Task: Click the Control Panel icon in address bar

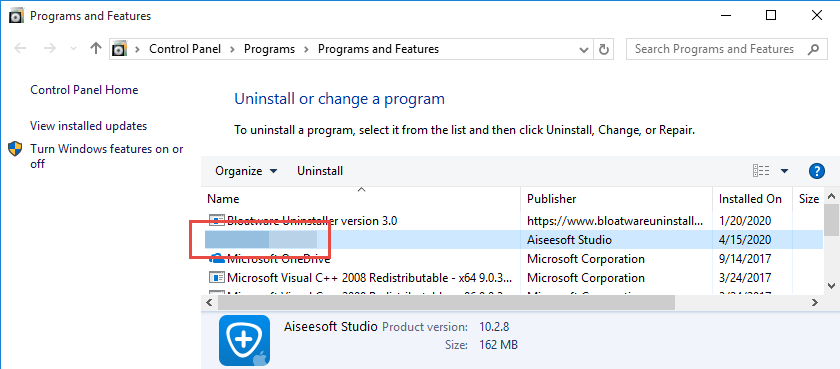Action: (x=119, y=49)
